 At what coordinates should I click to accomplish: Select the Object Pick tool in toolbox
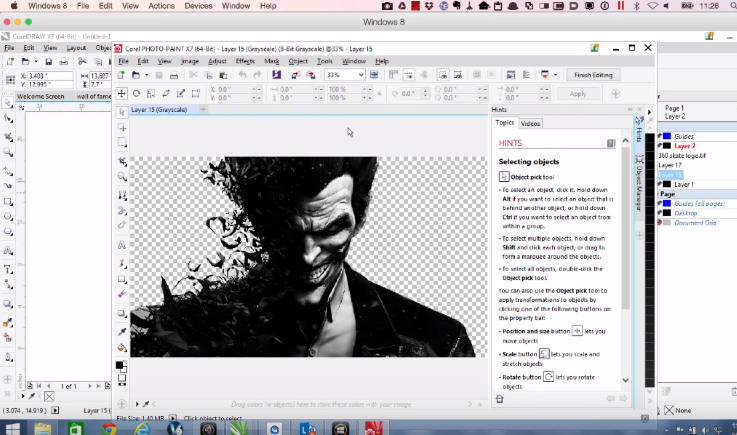122,112
